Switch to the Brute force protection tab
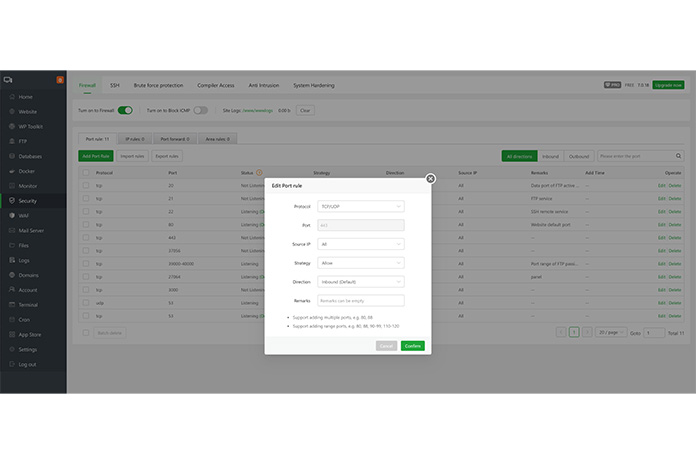Screen dimensions: 696x464 159,86
